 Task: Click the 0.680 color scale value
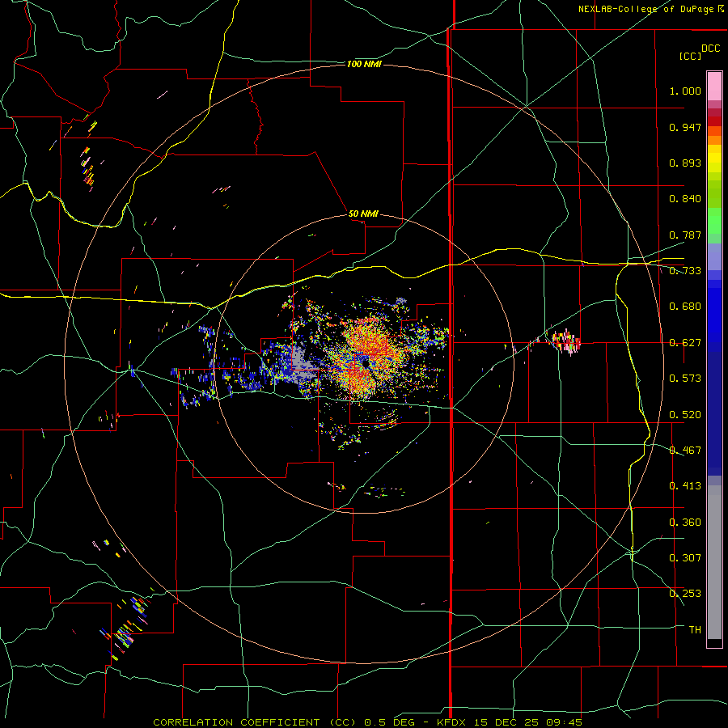pyautogui.click(x=685, y=307)
